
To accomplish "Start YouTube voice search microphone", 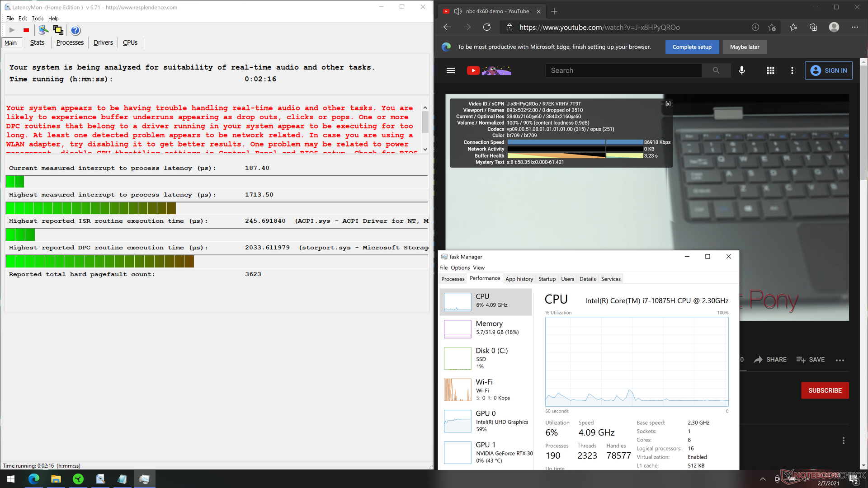I will (742, 70).
